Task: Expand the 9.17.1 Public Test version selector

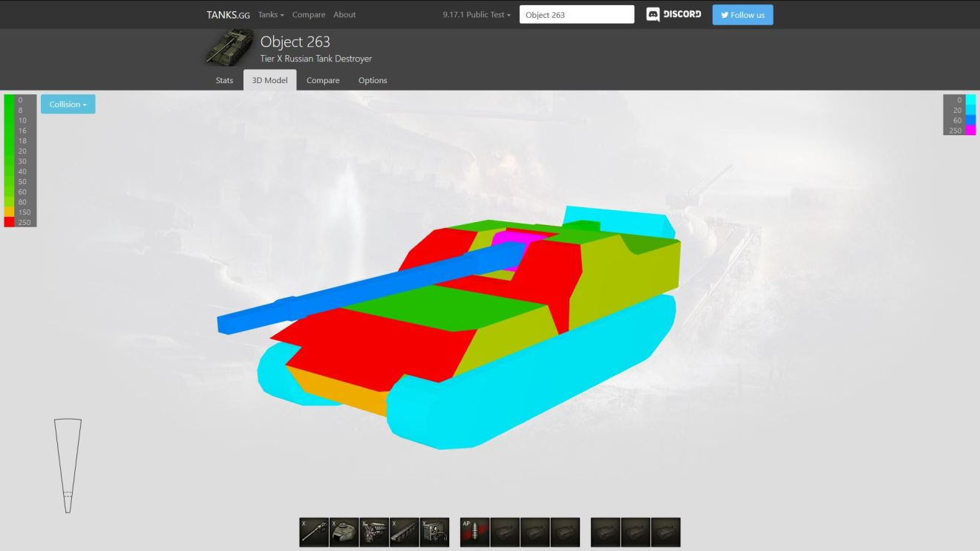Action: 477,15
